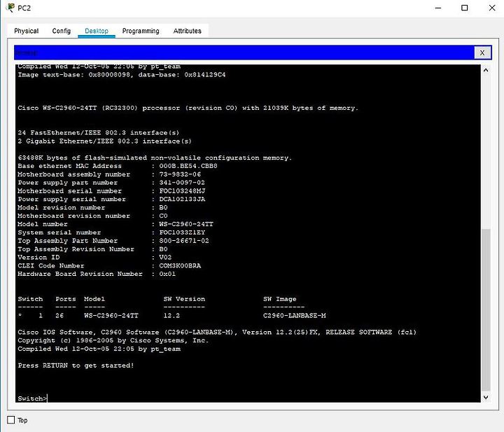Click the terminal scrollbar down arrow
Screen dimensions: 504x432
coord(486,397)
